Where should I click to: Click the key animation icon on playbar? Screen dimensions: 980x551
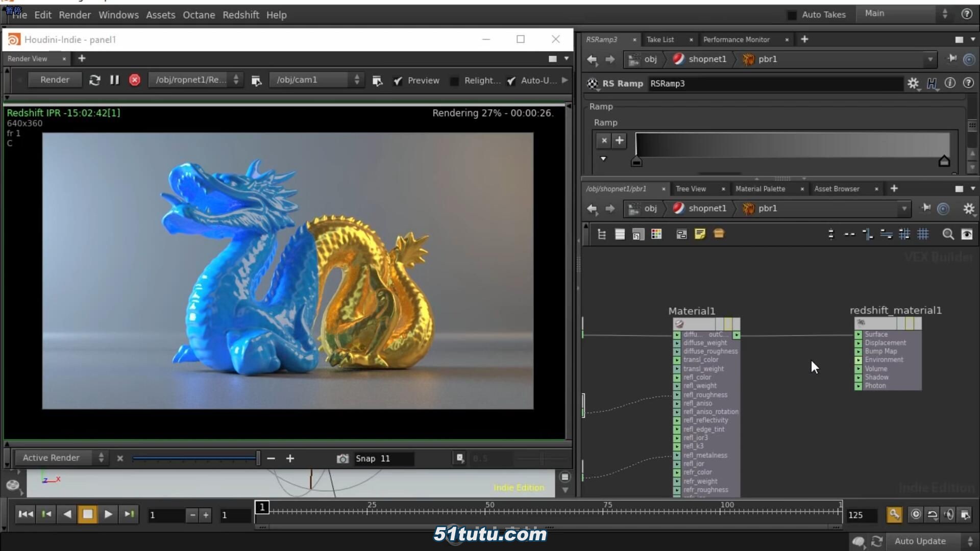point(894,515)
